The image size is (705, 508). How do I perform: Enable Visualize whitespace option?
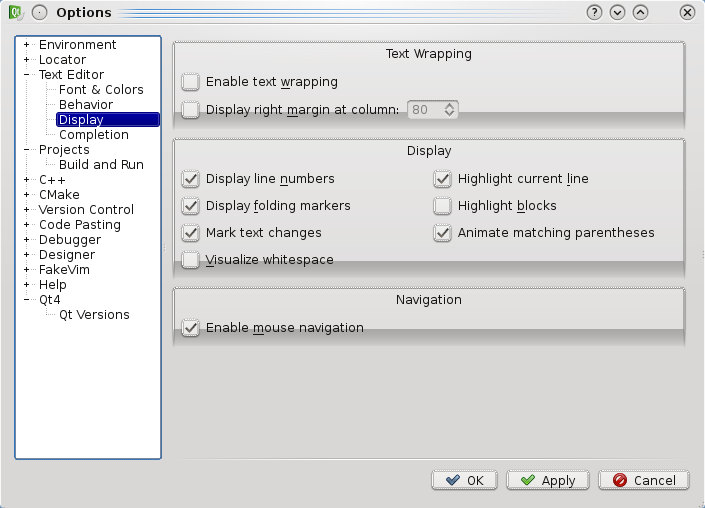pos(191,260)
